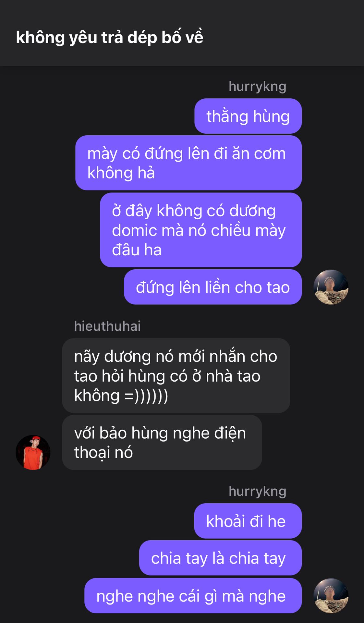The image size is (364, 623).
Task: Select the "đứng lên liền cho tao" bubble
Action: click(213, 287)
